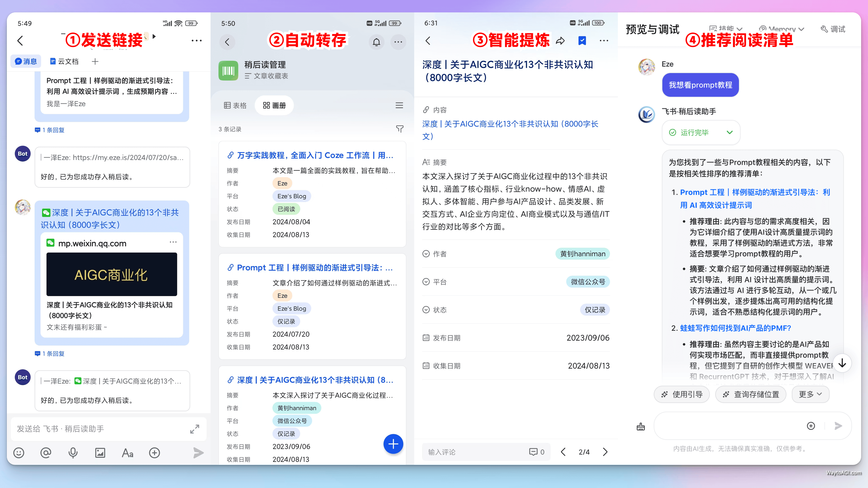Go back from 稍后读管理 base
The width and height of the screenshot is (868, 488).
click(x=227, y=42)
